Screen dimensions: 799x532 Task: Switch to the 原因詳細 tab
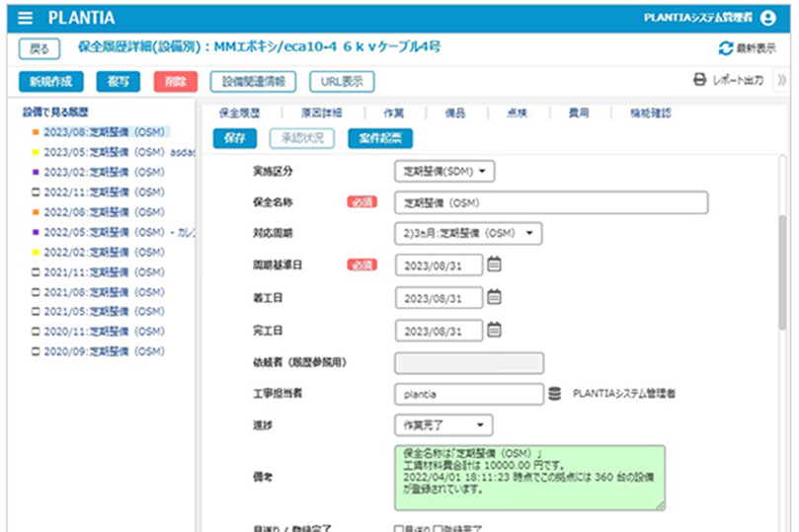322,114
